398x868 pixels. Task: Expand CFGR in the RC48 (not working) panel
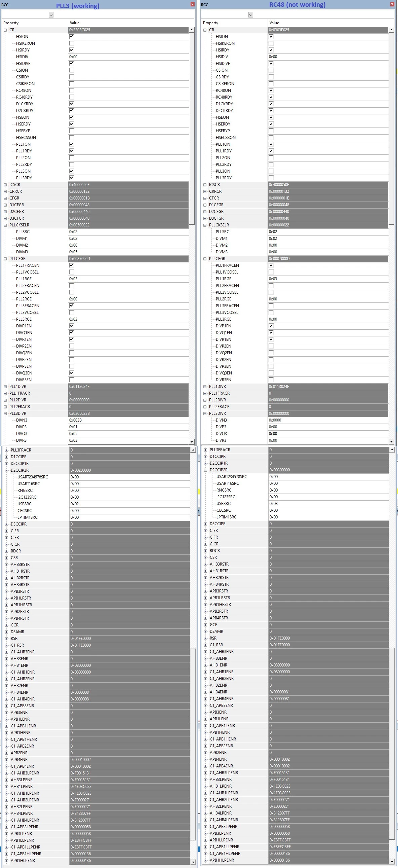[205, 198]
